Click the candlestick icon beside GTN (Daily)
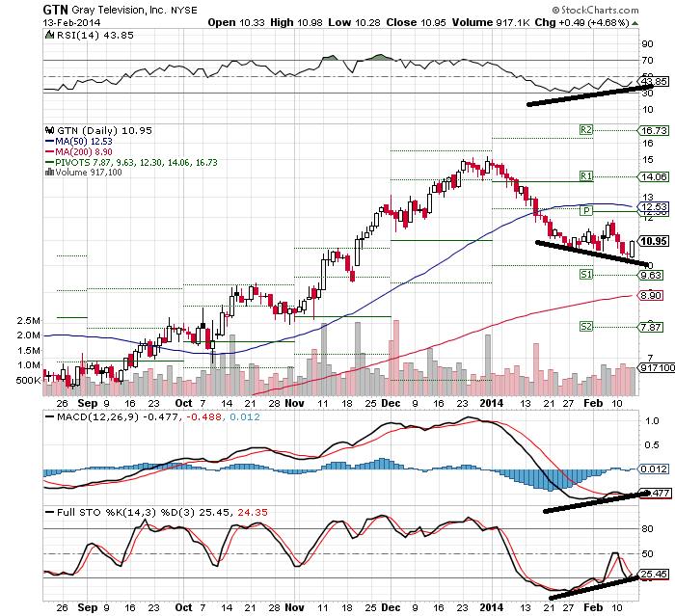 [x=49, y=130]
